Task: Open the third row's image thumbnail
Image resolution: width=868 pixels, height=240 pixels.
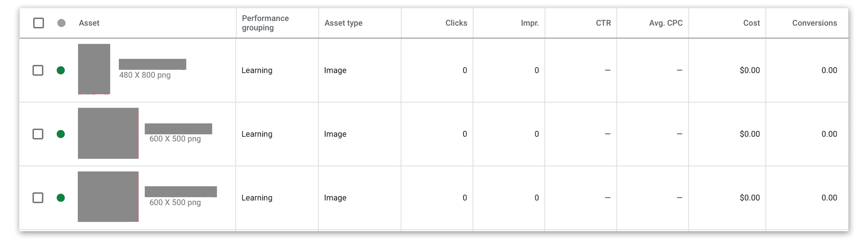Action: (x=108, y=197)
